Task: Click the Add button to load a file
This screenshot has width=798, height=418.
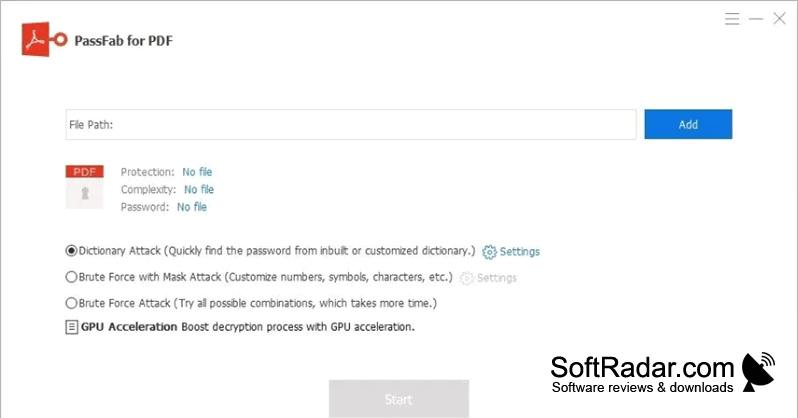Action: click(688, 124)
